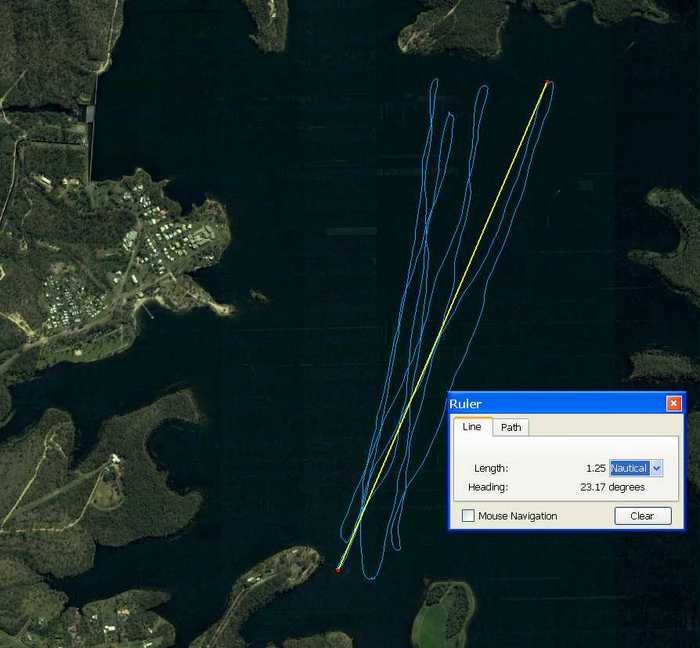The image size is (700, 648).
Task: Open the Nautical units dropdown arrow
Action: pyautogui.click(x=656, y=468)
